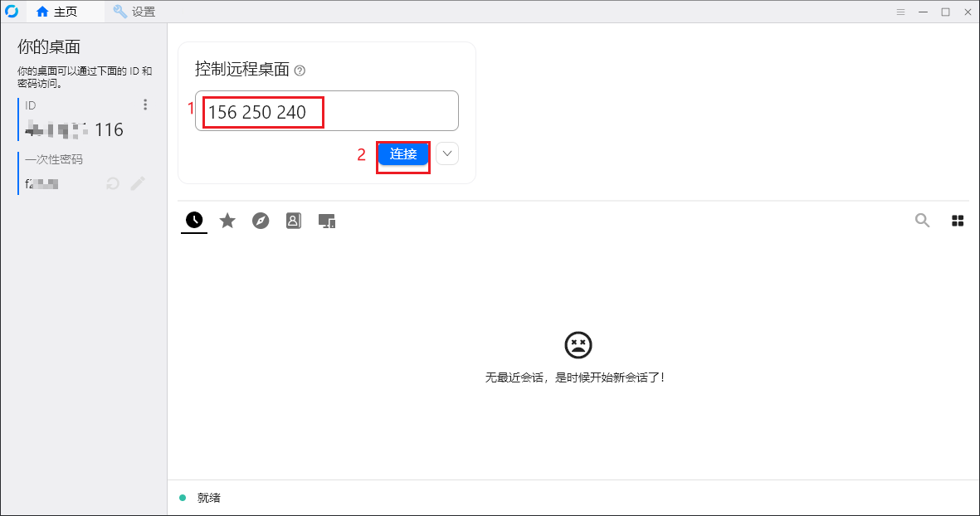Viewport: 980px width, 516px height.
Task: Open the recent sessions tab (clock icon)
Action: click(193, 221)
